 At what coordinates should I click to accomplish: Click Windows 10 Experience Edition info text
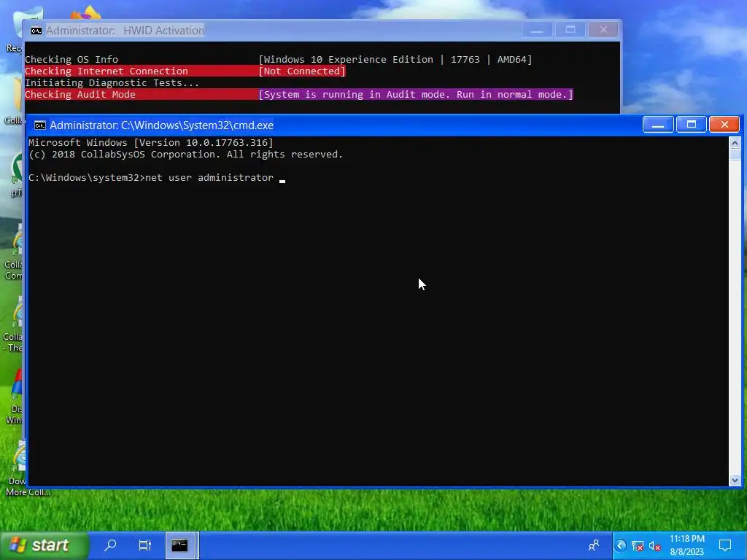395,60
